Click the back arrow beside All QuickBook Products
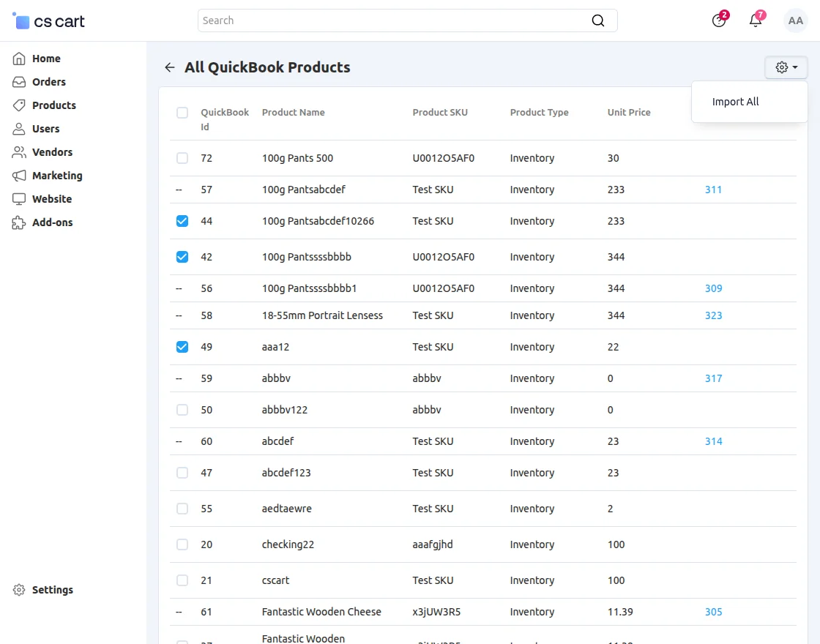The height and width of the screenshot is (644, 820). [170, 67]
